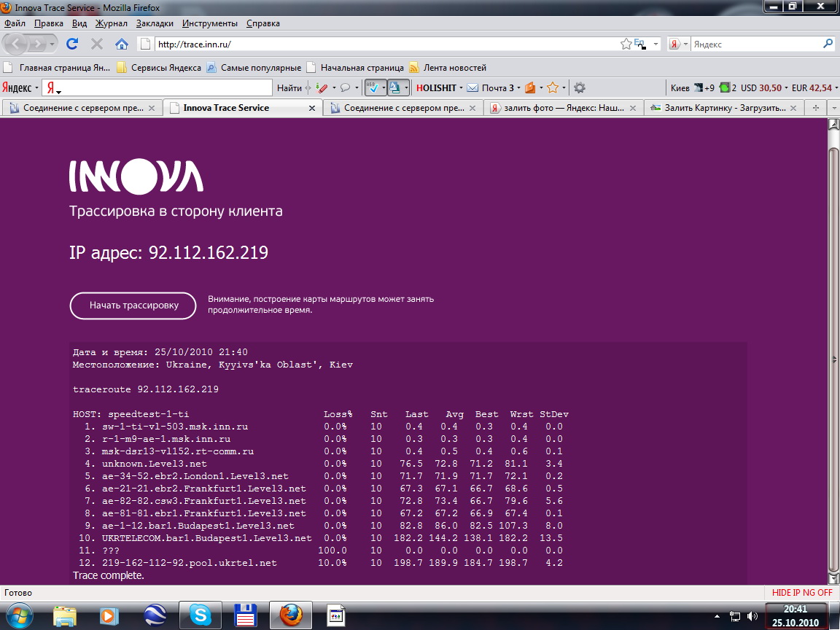The image size is (840, 630).
Task: Go to the Home page icon
Action: click(122, 44)
